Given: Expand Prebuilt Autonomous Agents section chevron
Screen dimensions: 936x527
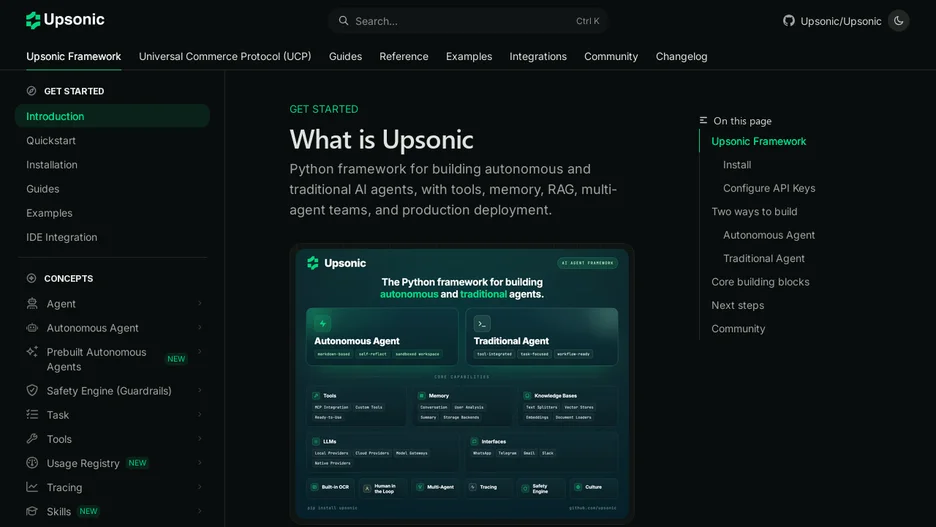Looking at the screenshot, I should click(199, 352).
